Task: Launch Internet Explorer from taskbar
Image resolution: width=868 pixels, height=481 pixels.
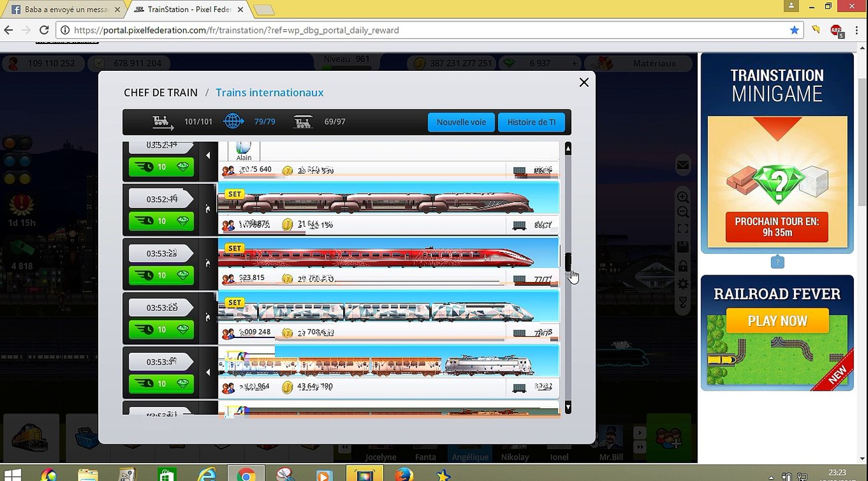Action: point(207,476)
